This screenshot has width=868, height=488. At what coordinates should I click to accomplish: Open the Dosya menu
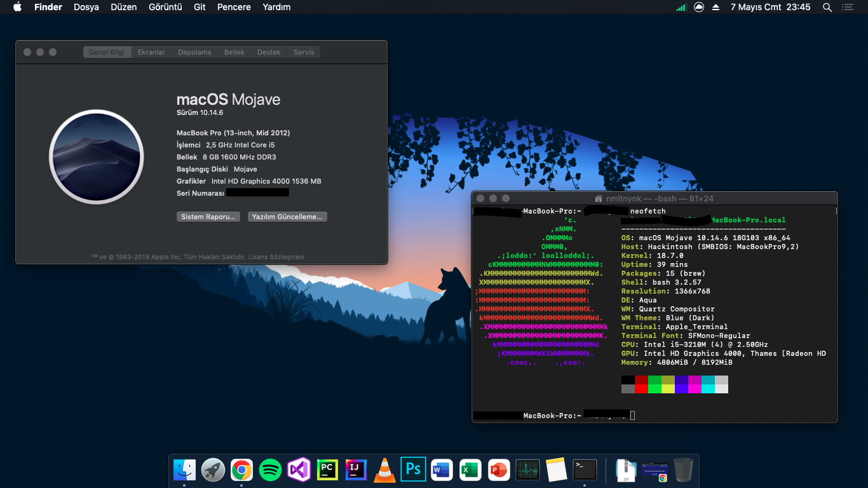(86, 7)
